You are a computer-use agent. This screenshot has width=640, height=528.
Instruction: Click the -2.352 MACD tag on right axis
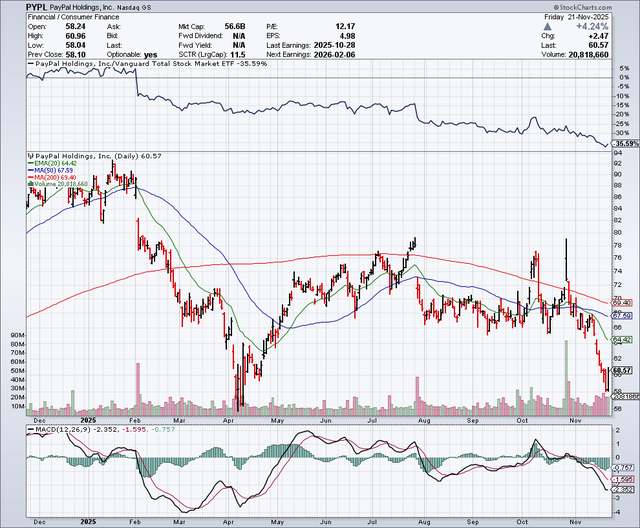[623, 489]
